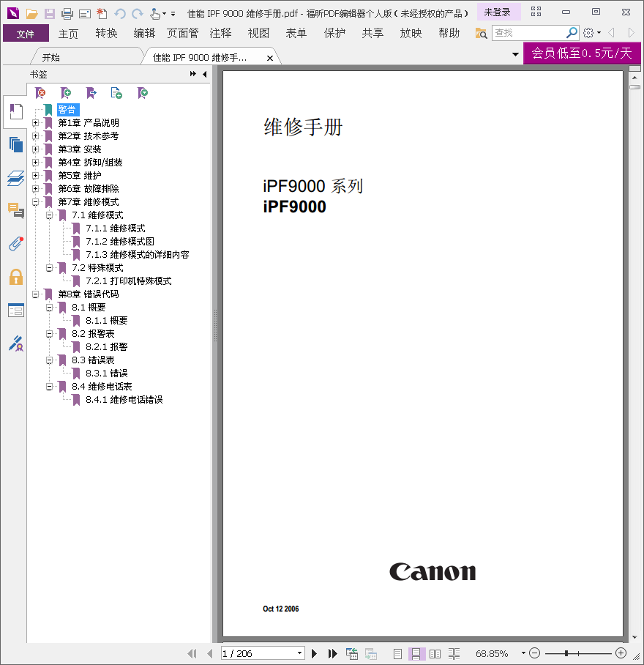This screenshot has height=665, width=644.
Task: Select single page view mode
Action: click(397, 653)
